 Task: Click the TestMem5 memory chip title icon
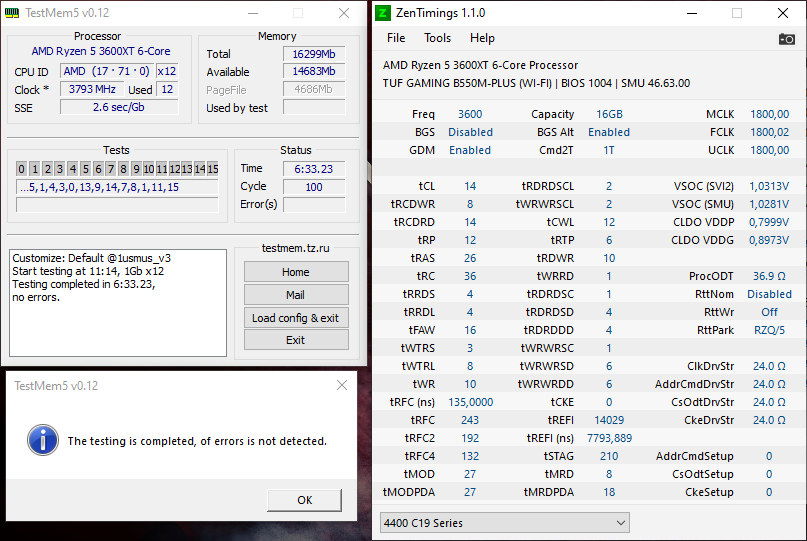(12, 13)
